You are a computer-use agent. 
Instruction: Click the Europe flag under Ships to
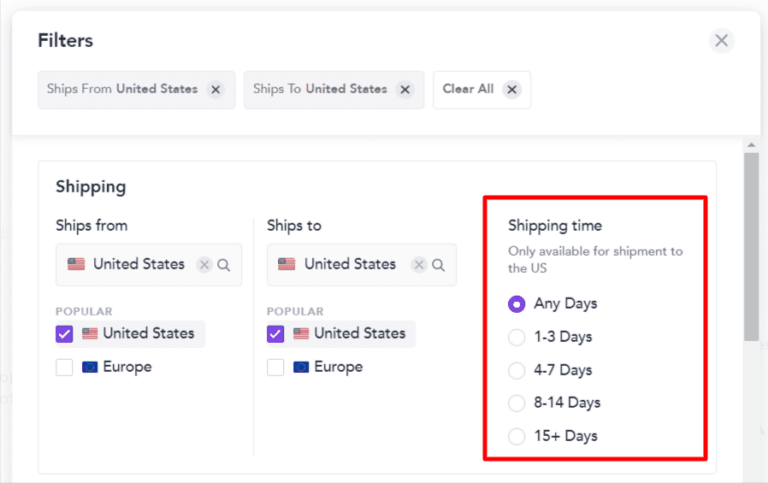[x=301, y=367]
